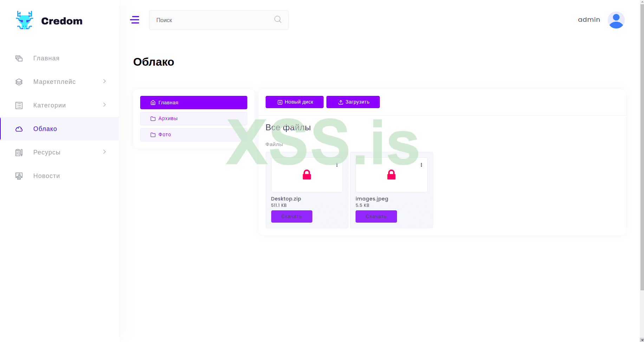The height and width of the screenshot is (342, 644).
Task: Click the lock icon on Desktop.zip card
Action: 307,175
